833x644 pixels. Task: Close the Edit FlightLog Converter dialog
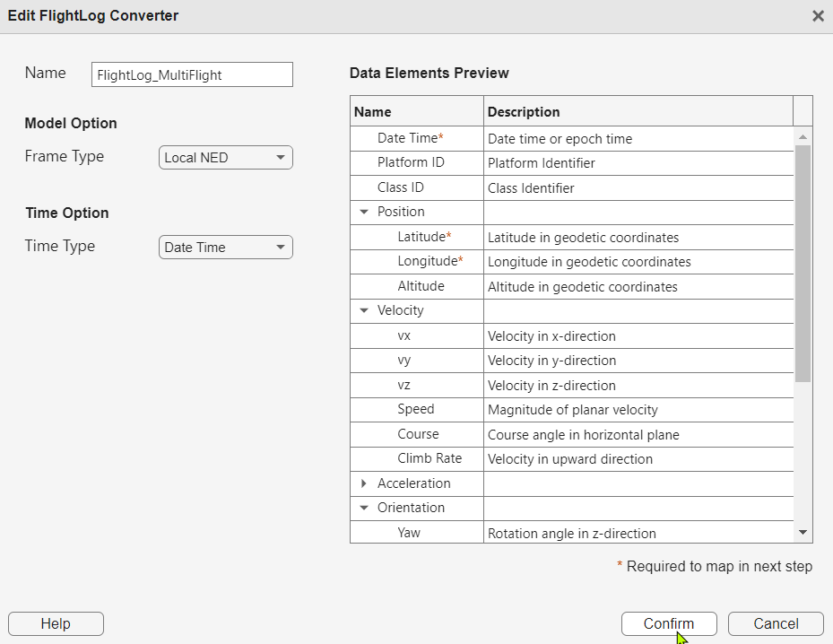coord(817,16)
